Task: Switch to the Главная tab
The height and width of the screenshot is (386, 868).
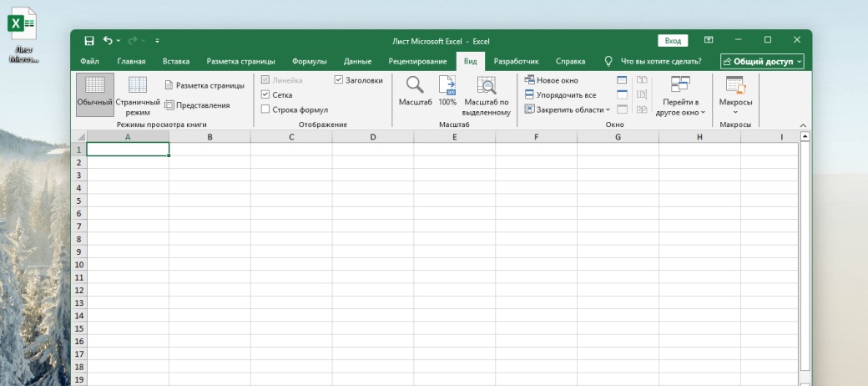Action: (x=131, y=61)
